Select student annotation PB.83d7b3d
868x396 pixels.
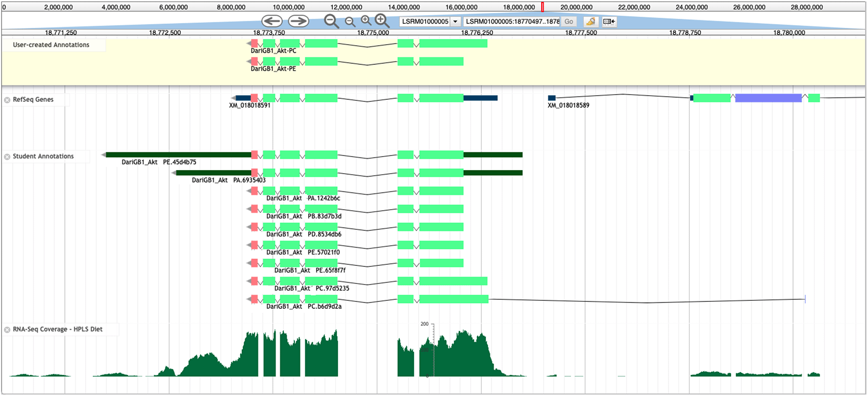(304, 216)
